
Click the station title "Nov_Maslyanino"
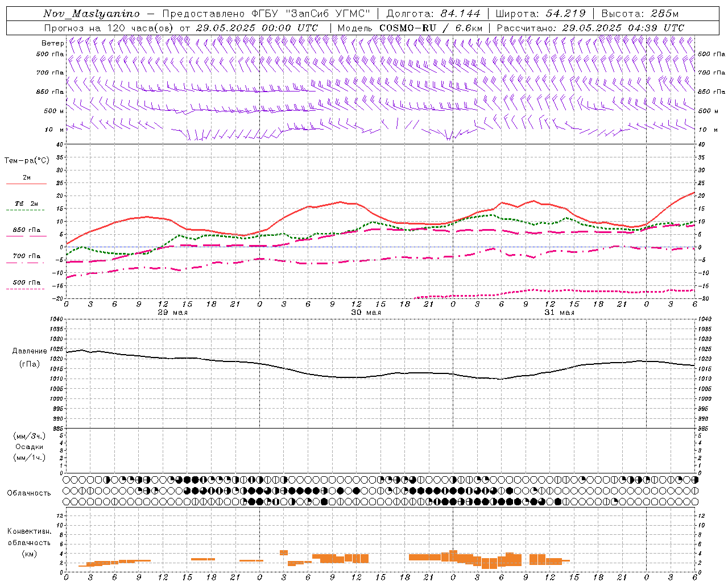coord(92,14)
